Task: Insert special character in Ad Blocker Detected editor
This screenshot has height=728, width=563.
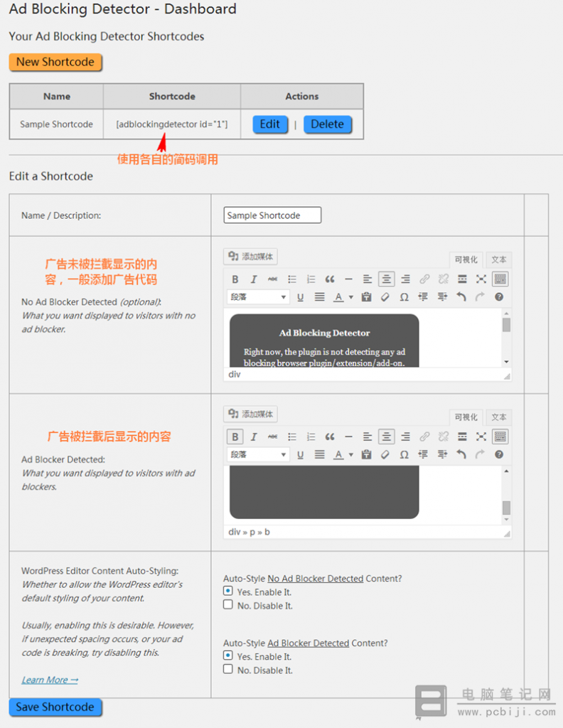Action: pyautogui.click(x=404, y=454)
